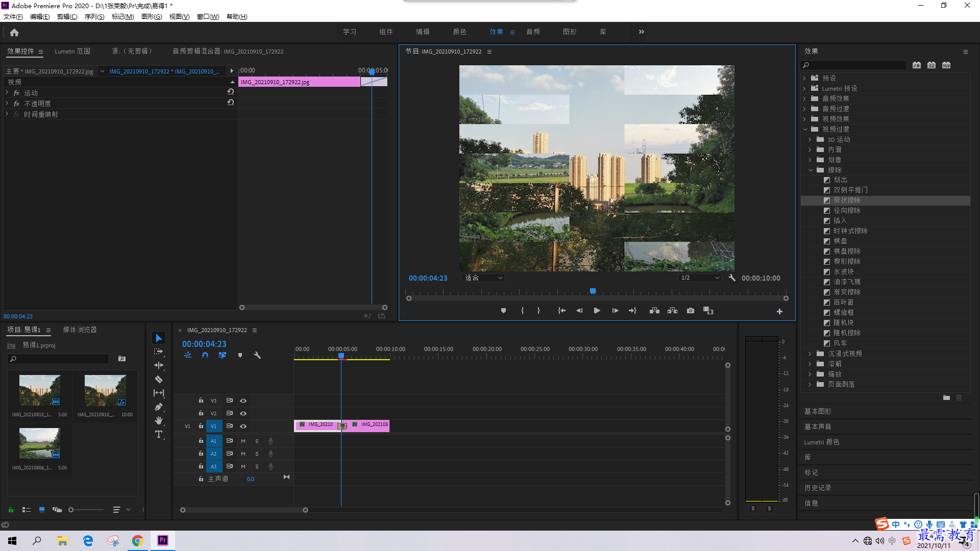The height and width of the screenshot is (551, 980).
Task: Select the IMG_20210806_1 thumbnail in Project
Action: (40, 443)
